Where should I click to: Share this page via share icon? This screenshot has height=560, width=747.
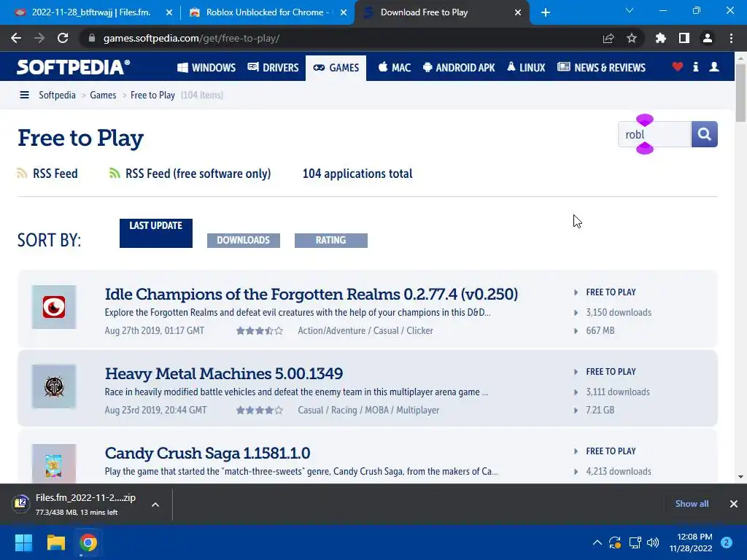tap(608, 38)
